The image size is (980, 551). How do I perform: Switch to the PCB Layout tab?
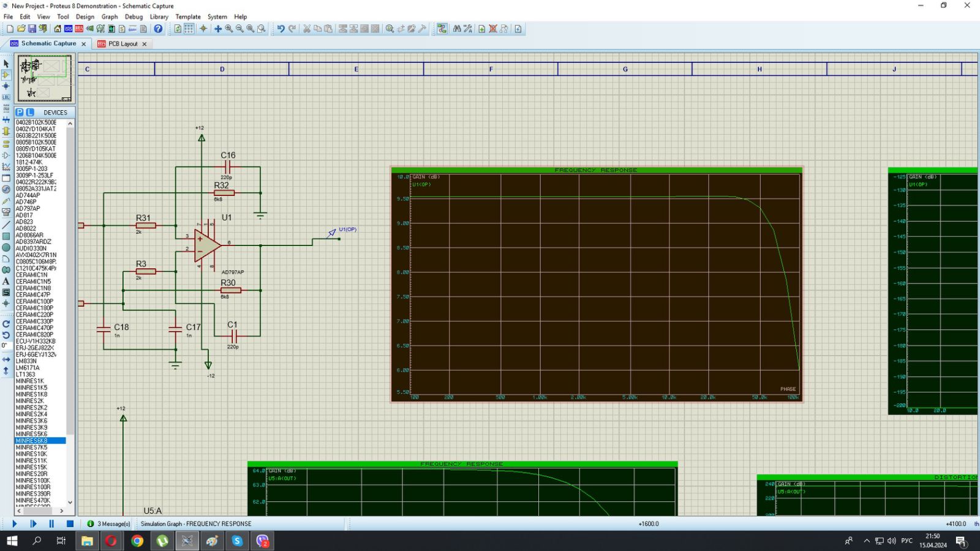pyautogui.click(x=123, y=44)
